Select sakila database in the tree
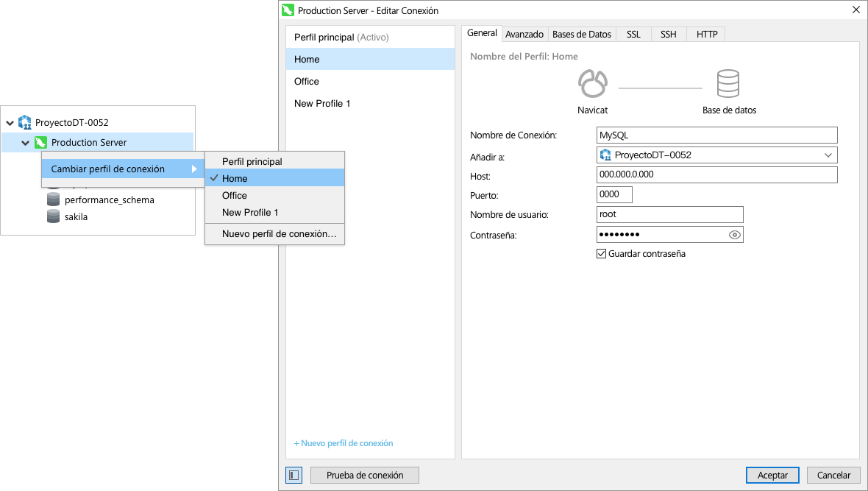The image size is (868, 491). pyautogui.click(x=76, y=216)
